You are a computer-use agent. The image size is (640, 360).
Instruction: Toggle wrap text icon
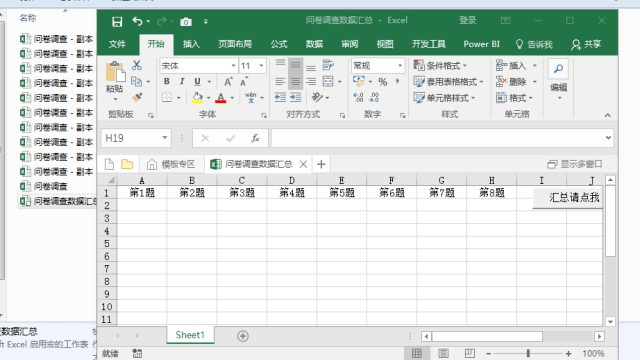[x=328, y=65]
